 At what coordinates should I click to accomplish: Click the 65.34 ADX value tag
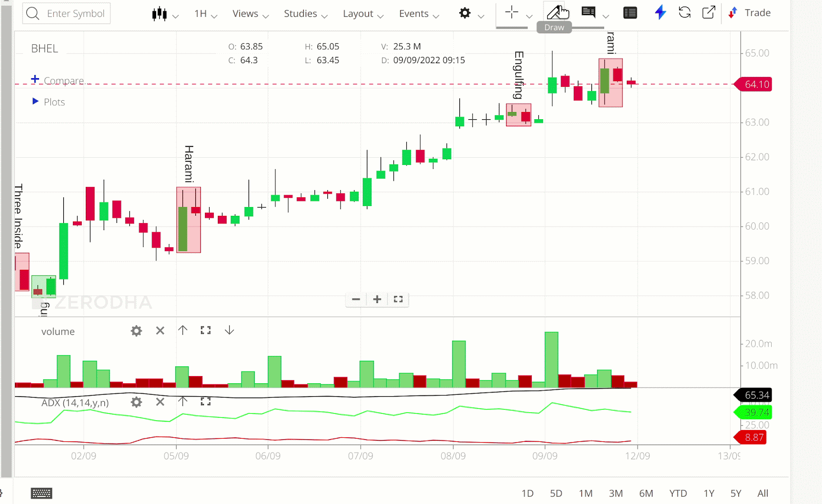pos(753,395)
